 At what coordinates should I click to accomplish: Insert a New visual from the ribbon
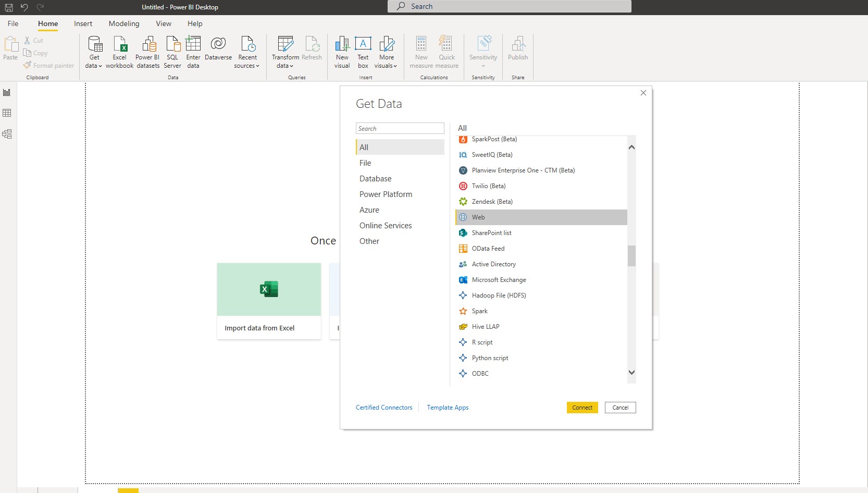coord(342,52)
